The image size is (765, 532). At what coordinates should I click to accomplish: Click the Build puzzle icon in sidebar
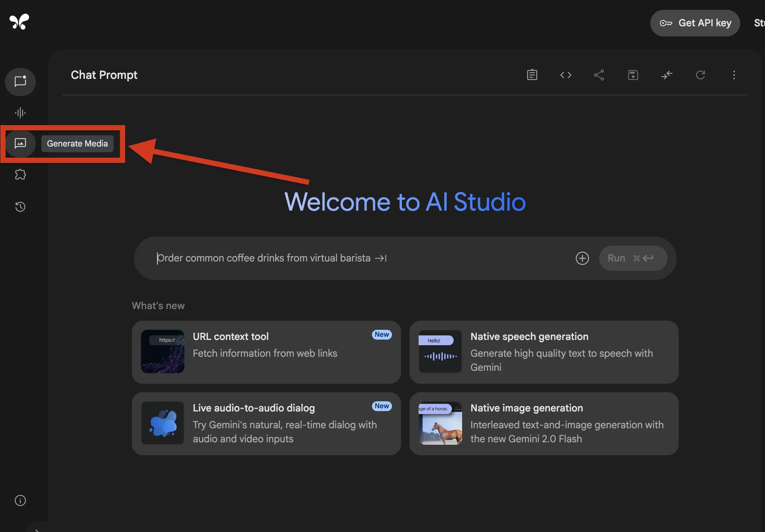click(20, 174)
